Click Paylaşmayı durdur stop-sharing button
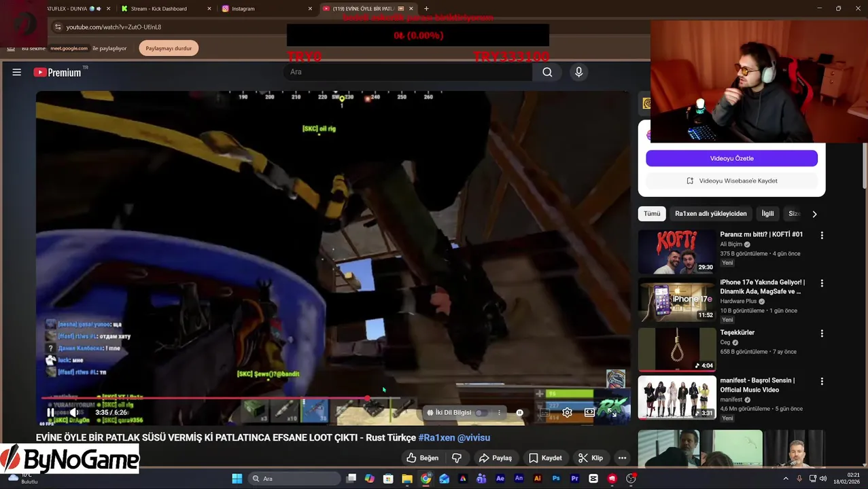868x489 pixels. [169, 48]
